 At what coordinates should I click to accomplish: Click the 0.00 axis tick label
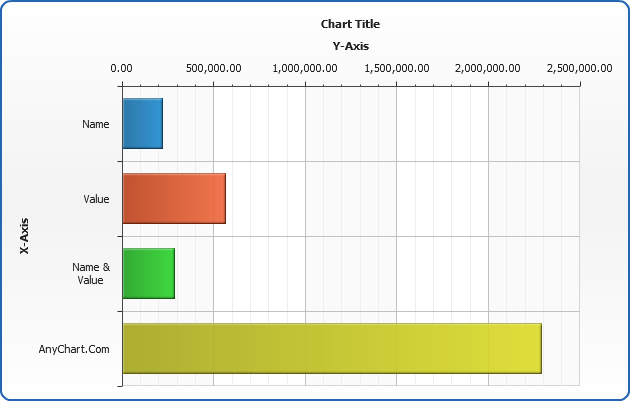point(121,68)
